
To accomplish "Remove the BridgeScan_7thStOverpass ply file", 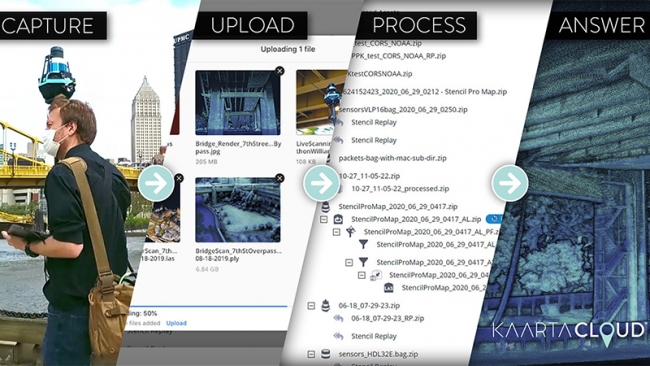I will (280, 178).
